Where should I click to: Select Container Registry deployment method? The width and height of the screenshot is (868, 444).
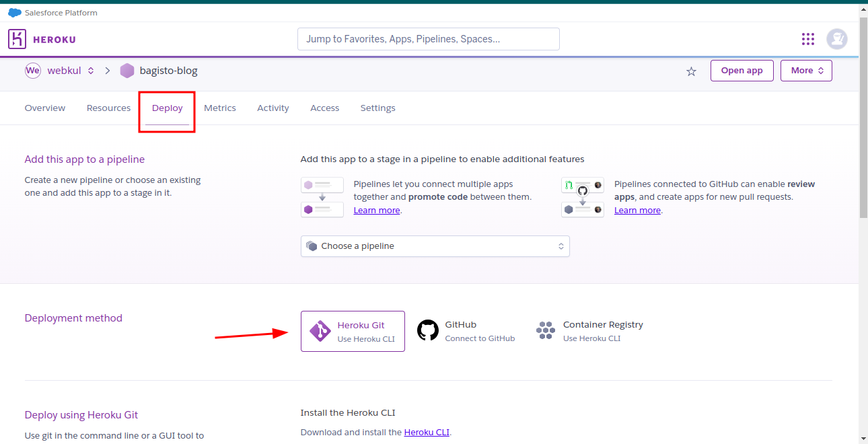click(590, 331)
